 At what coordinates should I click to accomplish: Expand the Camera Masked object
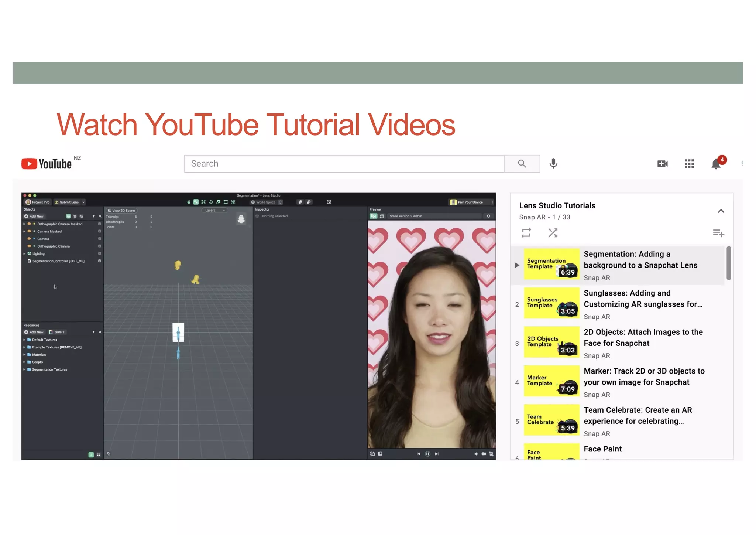click(24, 231)
